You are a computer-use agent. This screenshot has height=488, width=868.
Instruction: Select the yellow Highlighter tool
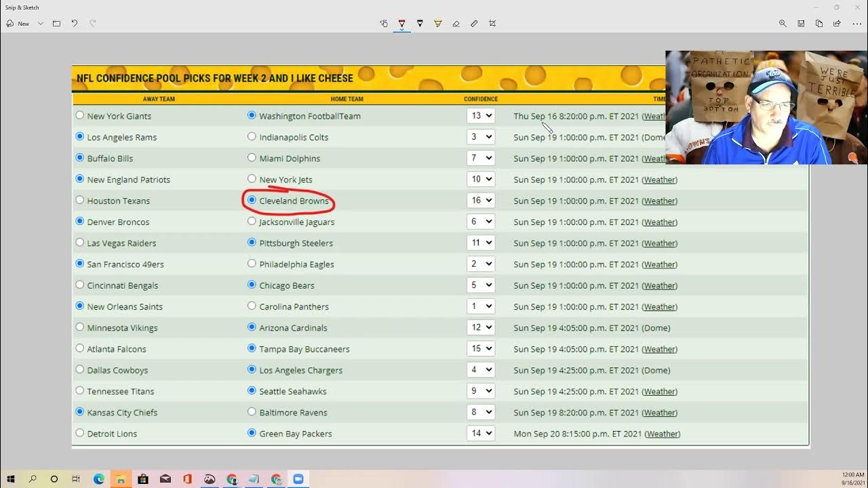(438, 24)
